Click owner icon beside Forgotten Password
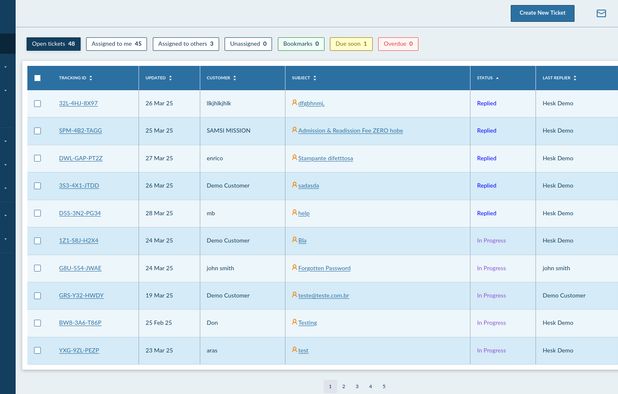This screenshot has width=618, height=394. (294, 268)
